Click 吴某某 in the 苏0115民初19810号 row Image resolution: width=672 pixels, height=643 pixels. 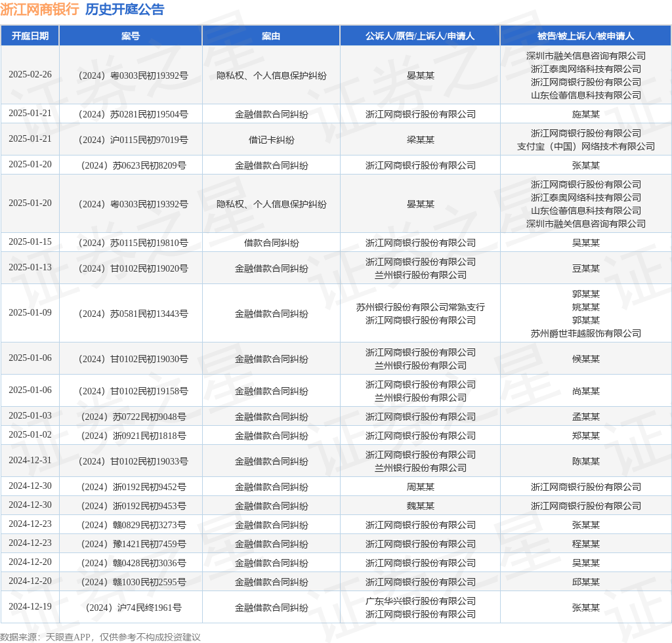click(x=586, y=243)
